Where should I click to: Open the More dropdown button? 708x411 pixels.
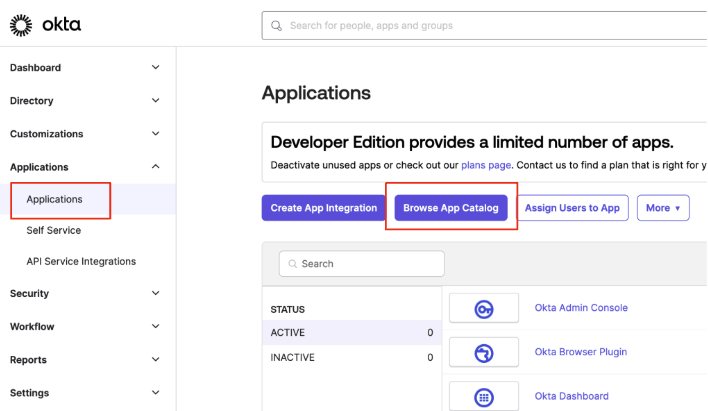point(663,208)
